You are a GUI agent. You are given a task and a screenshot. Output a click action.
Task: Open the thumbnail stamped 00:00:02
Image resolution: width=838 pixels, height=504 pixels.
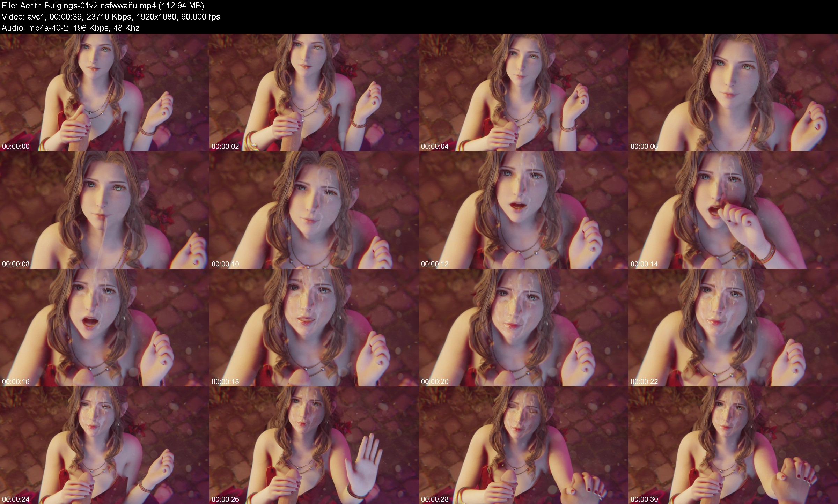[x=314, y=92]
